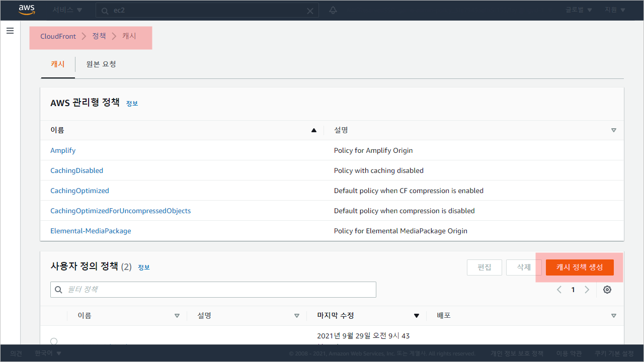Open the 글로벌 region dropdown
This screenshot has height=362, width=644.
pyautogui.click(x=579, y=10)
